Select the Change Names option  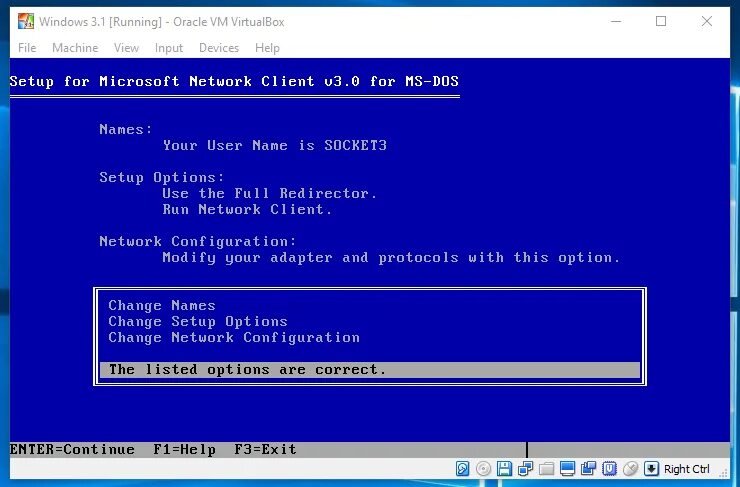162,305
